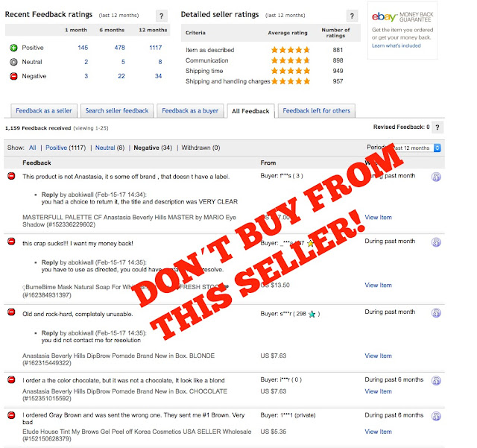Click report icon for the 'Gray Brown' row

click(436, 416)
